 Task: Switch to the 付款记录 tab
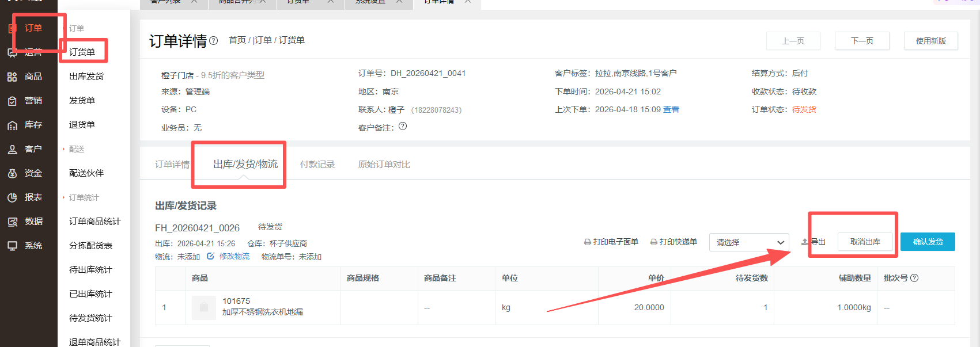coord(317,164)
